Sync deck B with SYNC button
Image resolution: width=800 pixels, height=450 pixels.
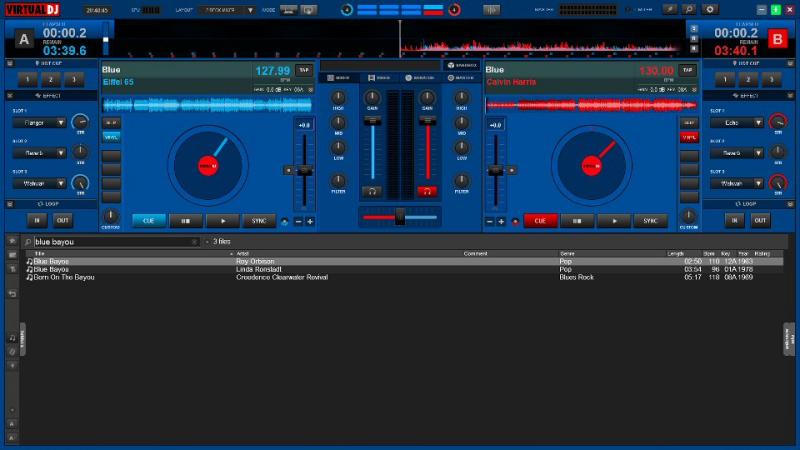coord(651,221)
